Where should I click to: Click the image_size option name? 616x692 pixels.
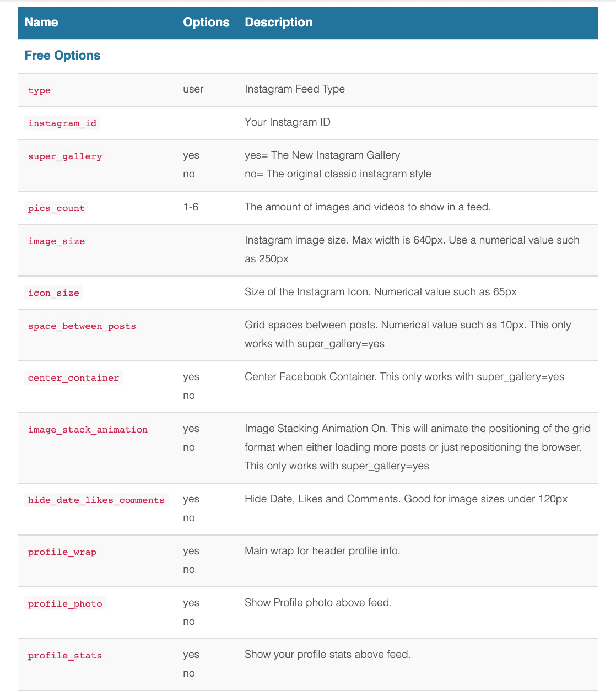click(x=56, y=241)
